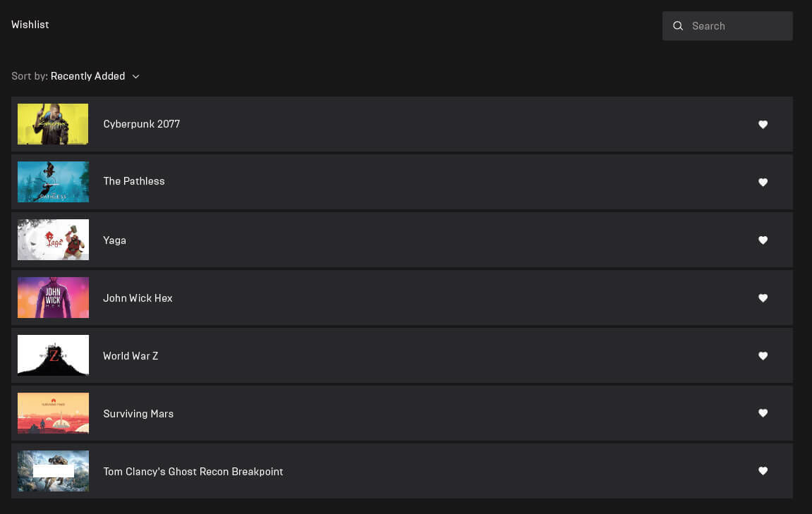Open the Ghost Recon Breakpoint cover thumbnail

(53, 471)
